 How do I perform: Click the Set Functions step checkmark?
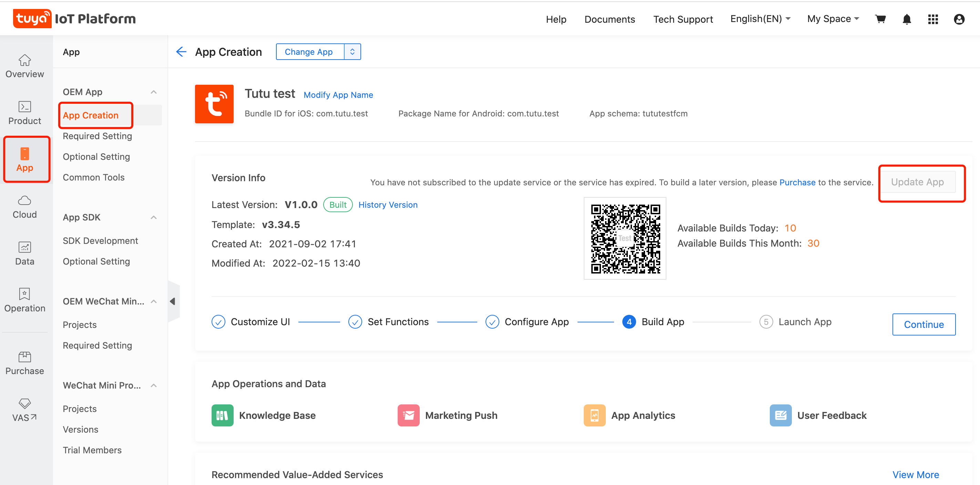click(355, 322)
